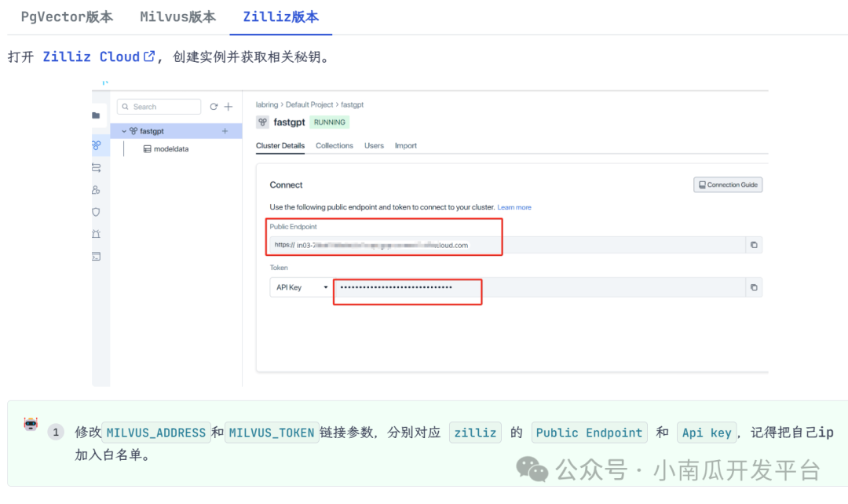Click the refresh icon beside Search
The height and width of the screenshot is (504, 848).
(x=214, y=107)
